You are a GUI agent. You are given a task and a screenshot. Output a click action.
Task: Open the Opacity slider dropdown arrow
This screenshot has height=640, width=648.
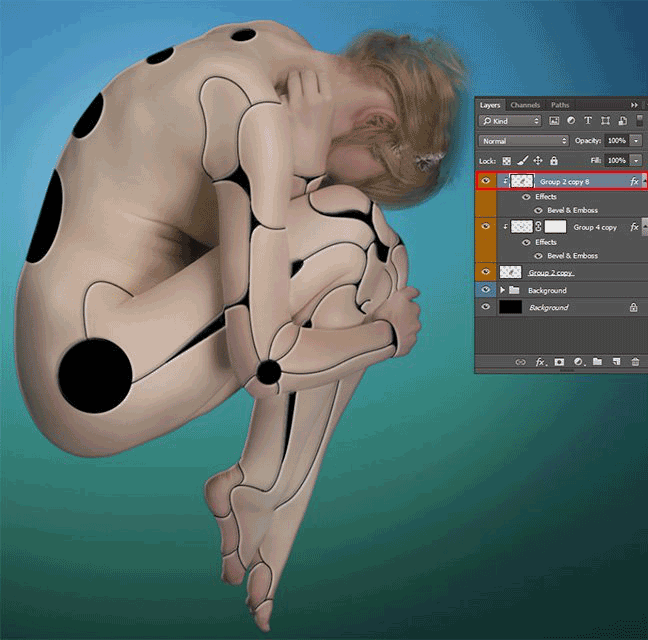pos(636,141)
